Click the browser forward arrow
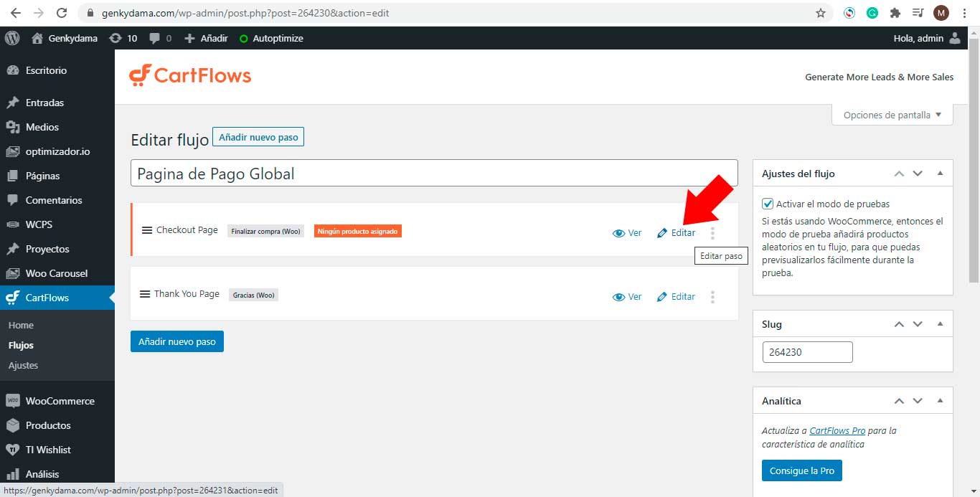Screen dimensions: 980x497 (x=38, y=13)
